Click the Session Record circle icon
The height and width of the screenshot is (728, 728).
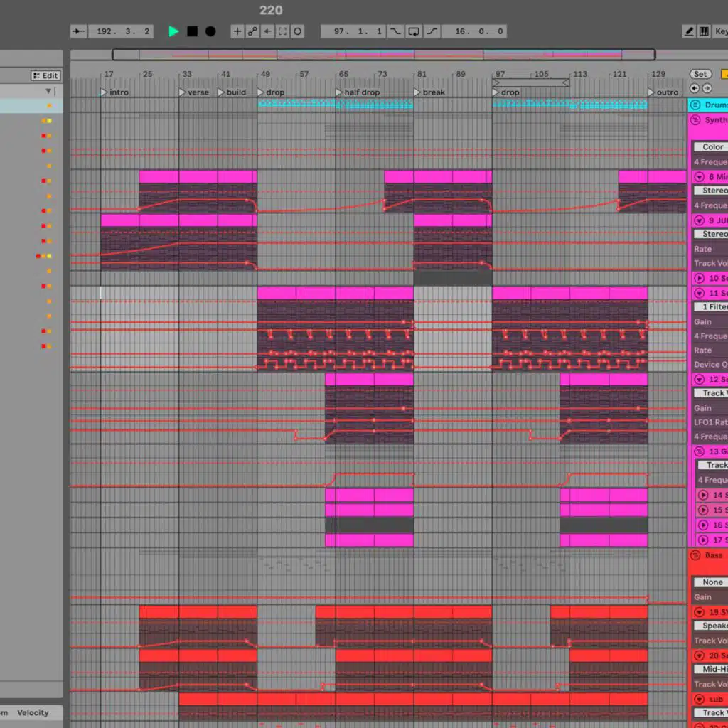click(298, 31)
